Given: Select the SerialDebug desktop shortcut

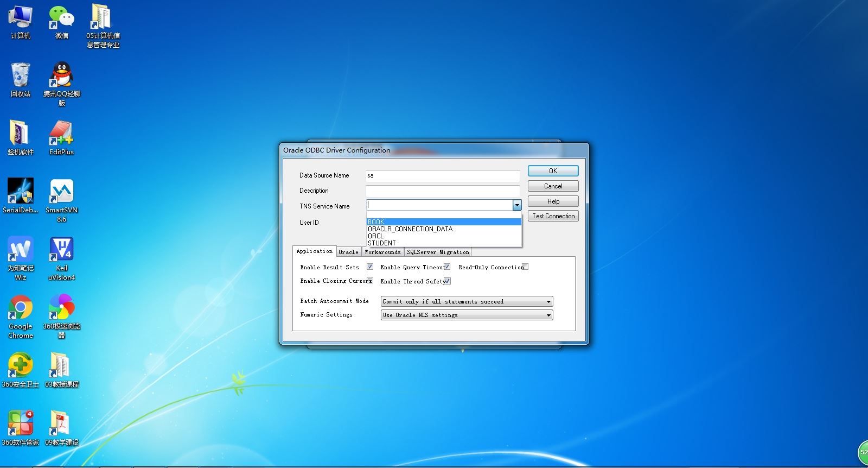Looking at the screenshot, I should (21, 195).
